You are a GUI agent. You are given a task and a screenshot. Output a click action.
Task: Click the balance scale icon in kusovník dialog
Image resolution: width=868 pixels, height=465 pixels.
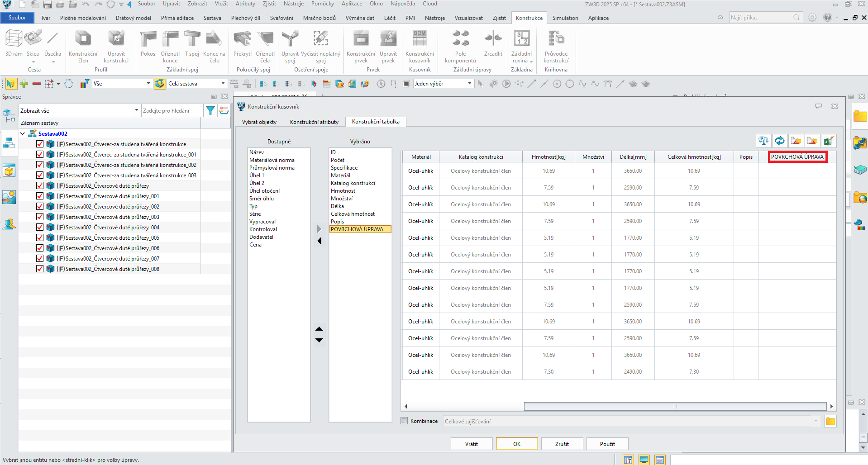pos(763,141)
